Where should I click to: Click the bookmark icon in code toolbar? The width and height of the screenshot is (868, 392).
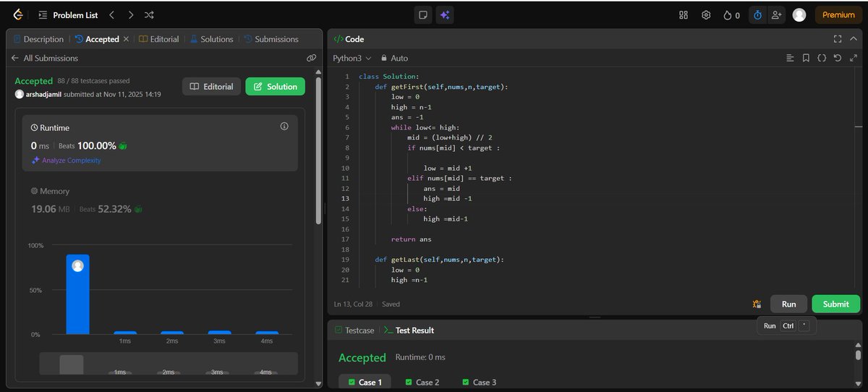[806, 58]
